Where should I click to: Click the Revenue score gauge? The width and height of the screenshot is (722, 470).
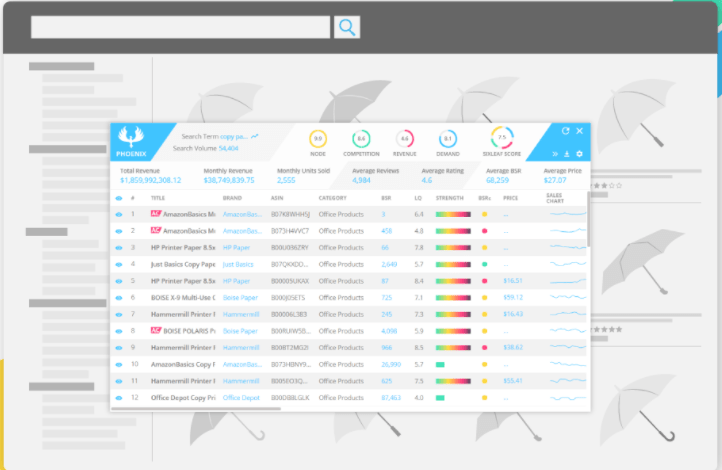405,139
